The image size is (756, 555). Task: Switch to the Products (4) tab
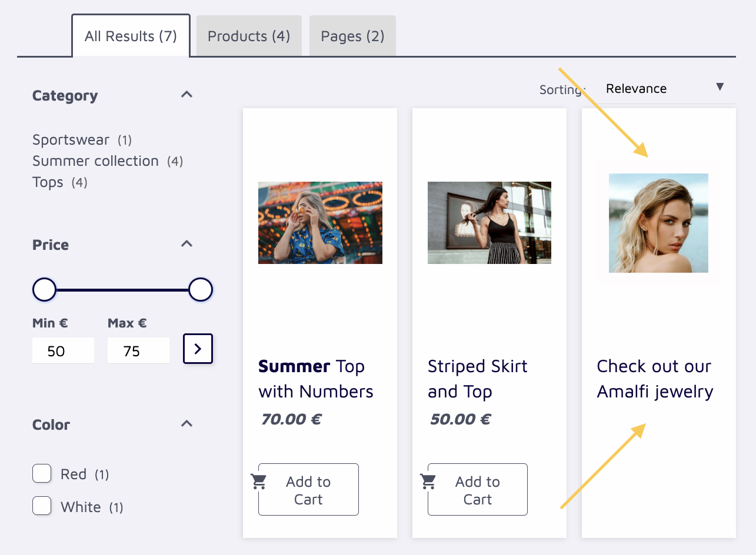tap(249, 36)
